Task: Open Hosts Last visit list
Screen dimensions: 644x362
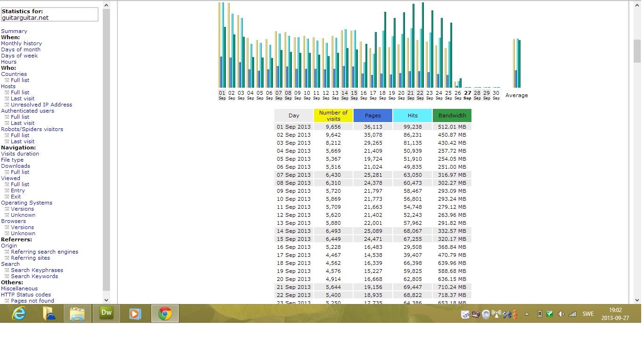Action: point(23,99)
